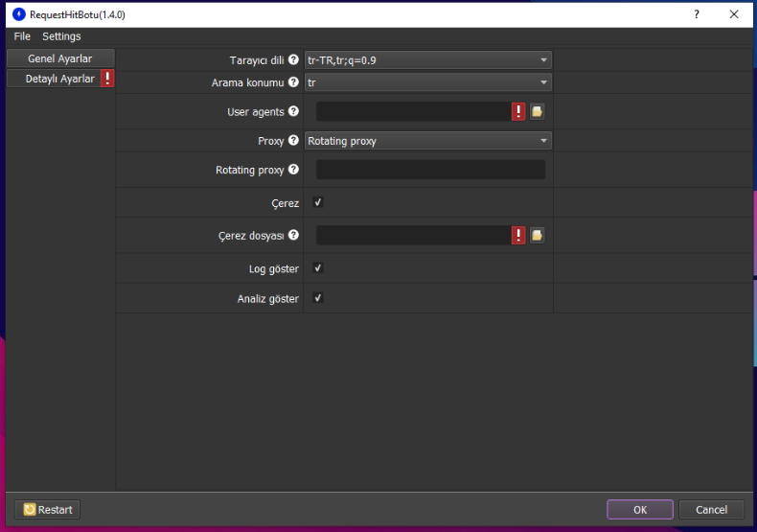Click into the Rotating proxy text field
Viewport: 757px width, 532px height.
[x=430, y=170]
